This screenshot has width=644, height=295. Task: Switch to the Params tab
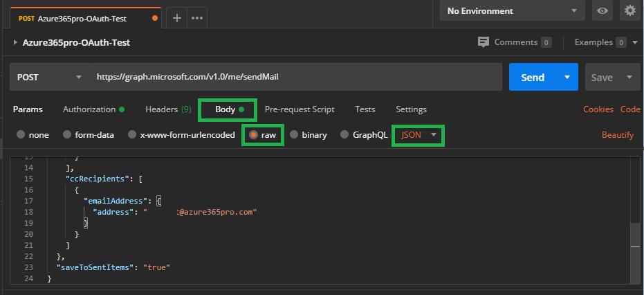pos(28,109)
